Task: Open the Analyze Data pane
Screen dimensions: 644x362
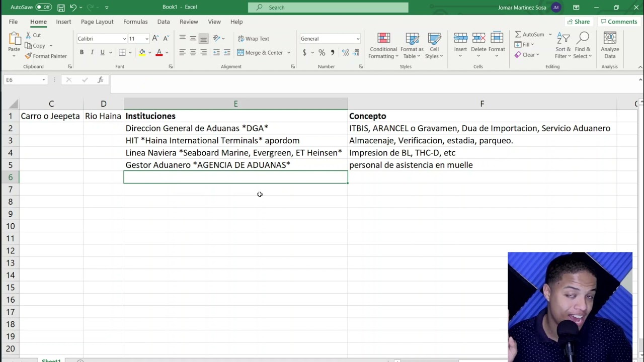Action: tap(610, 46)
